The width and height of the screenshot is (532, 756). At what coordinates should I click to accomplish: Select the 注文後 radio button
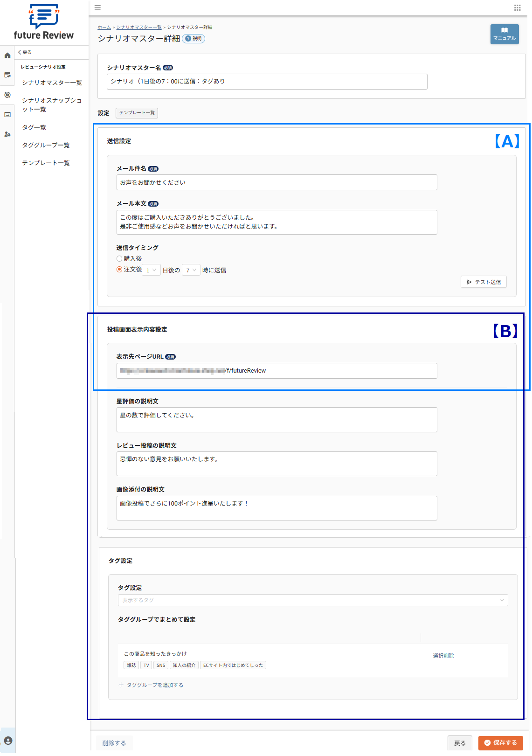click(119, 270)
